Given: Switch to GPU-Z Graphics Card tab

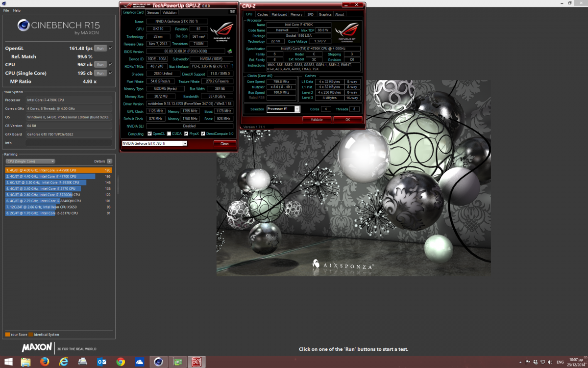Looking at the screenshot, I should coord(133,12).
